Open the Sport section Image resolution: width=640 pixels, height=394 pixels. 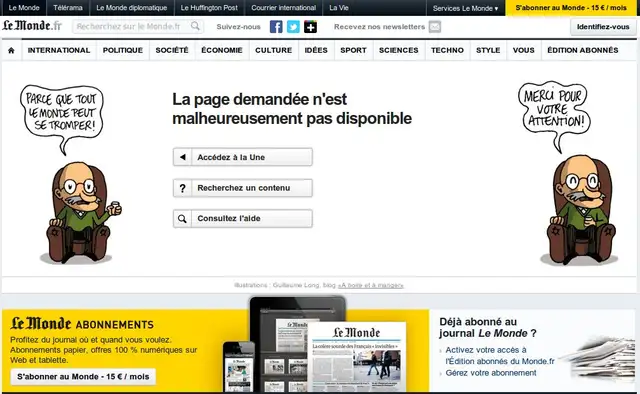(x=353, y=50)
